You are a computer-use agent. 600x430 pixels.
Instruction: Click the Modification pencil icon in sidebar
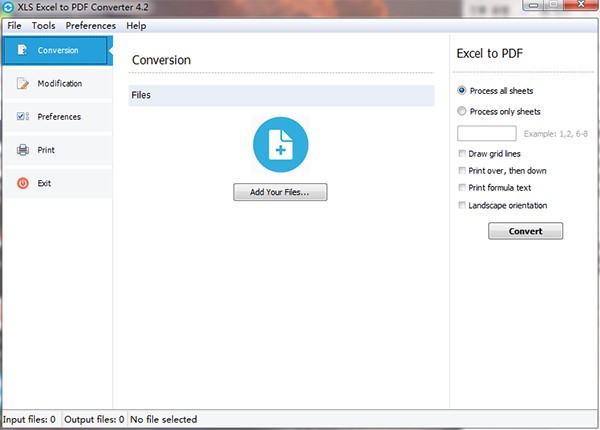pyautogui.click(x=23, y=83)
